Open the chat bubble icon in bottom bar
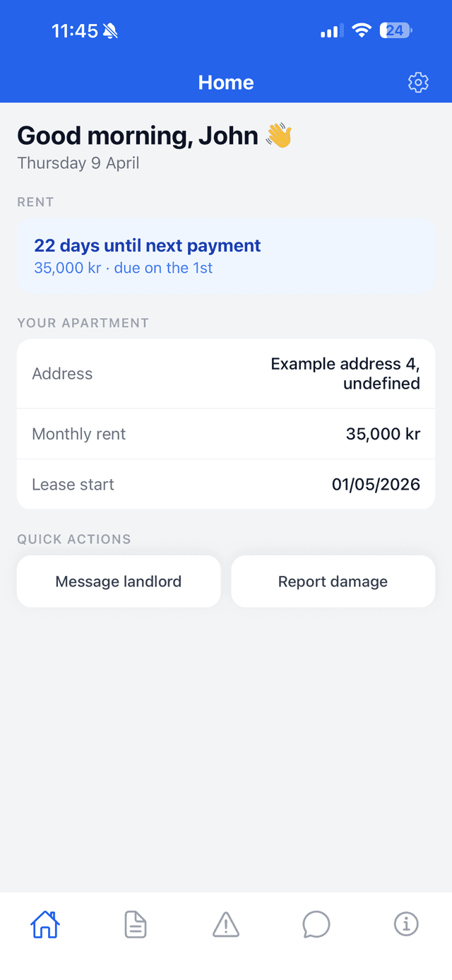452x980 pixels. [x=316, y=924]
